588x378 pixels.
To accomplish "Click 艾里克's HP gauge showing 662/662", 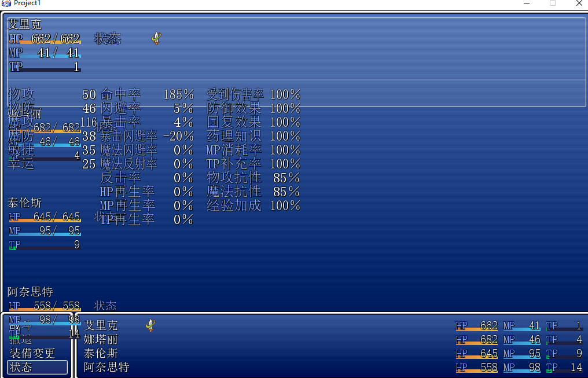I will (x=45, y=39).
